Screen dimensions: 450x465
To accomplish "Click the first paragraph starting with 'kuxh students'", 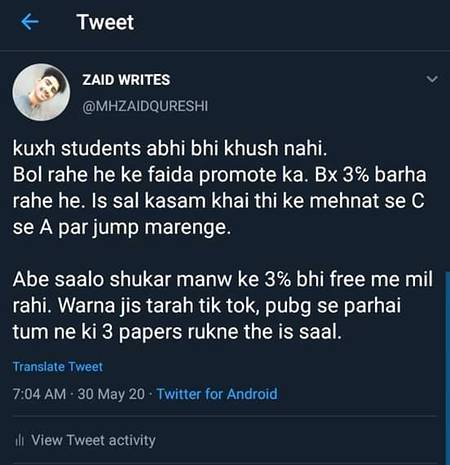I will (x=219, y=188).
